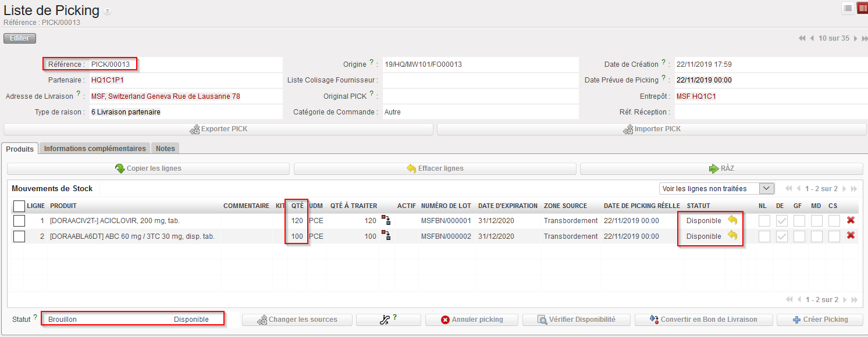Click the Importer PICK button
The width and height of the screenshot is (868, 337).
tap(652, 129)
